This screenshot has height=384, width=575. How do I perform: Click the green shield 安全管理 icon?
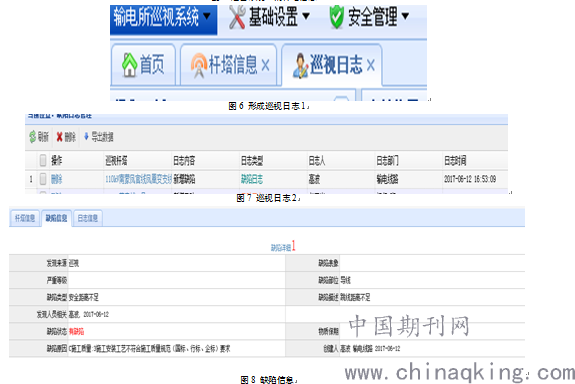(336, 17)
